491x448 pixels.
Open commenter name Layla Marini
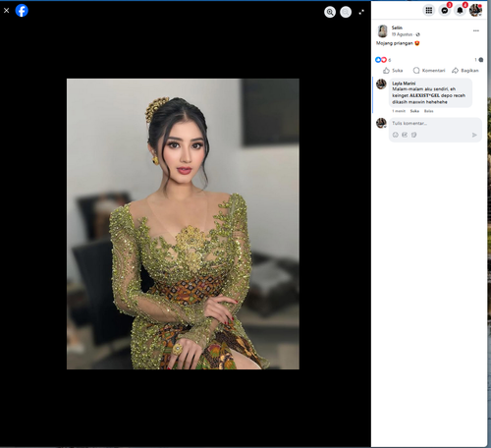(404, 84)
